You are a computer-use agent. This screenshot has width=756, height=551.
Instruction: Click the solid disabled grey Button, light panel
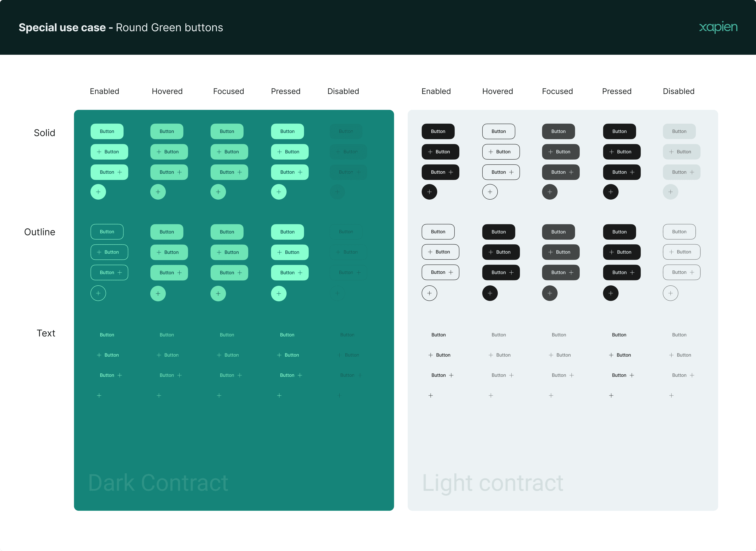679,131
